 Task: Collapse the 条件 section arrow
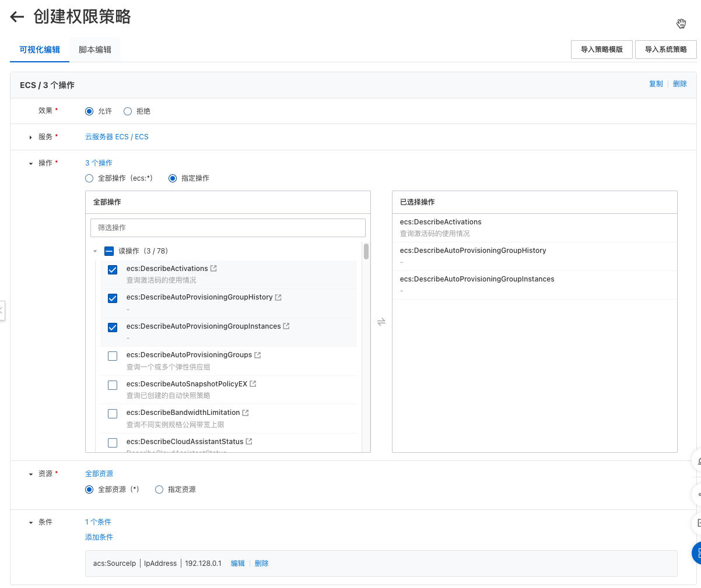30,523
